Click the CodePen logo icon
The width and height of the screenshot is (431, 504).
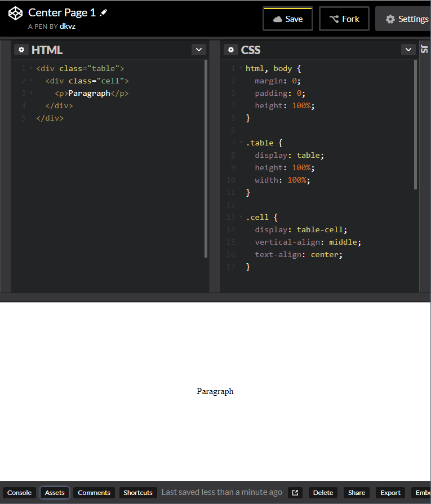(16, 14)
